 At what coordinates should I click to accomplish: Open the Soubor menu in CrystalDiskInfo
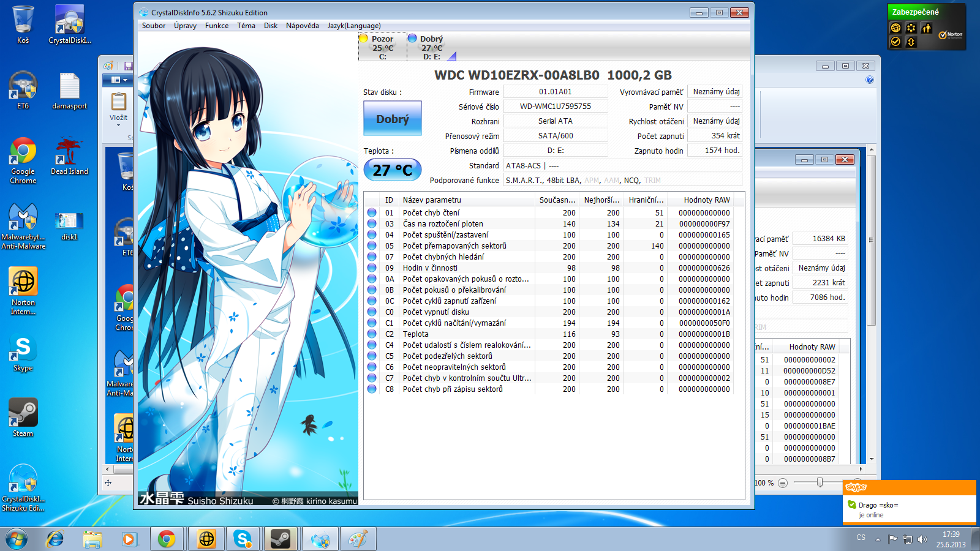pyautogui.click(x=154, y=26)
